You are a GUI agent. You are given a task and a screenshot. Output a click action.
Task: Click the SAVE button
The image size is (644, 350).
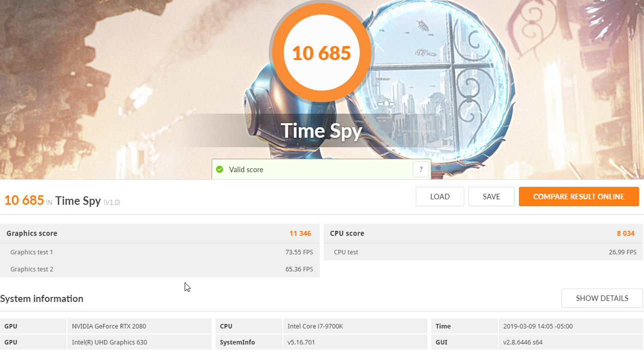click(491, 197)
